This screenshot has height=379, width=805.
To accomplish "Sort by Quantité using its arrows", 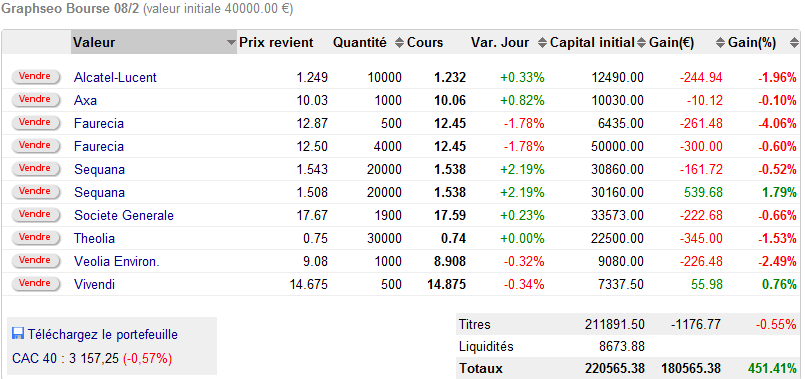I will click(399, 43).
